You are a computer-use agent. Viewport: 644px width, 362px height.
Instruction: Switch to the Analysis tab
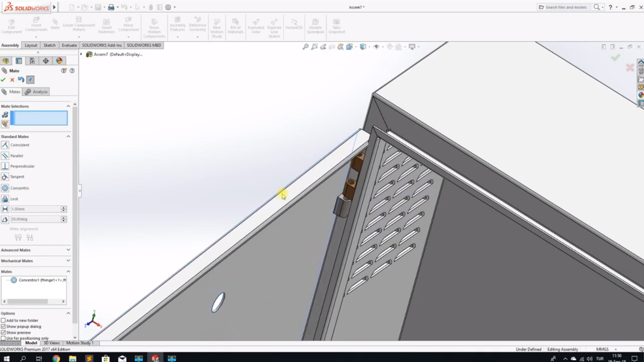click(37, 92)
